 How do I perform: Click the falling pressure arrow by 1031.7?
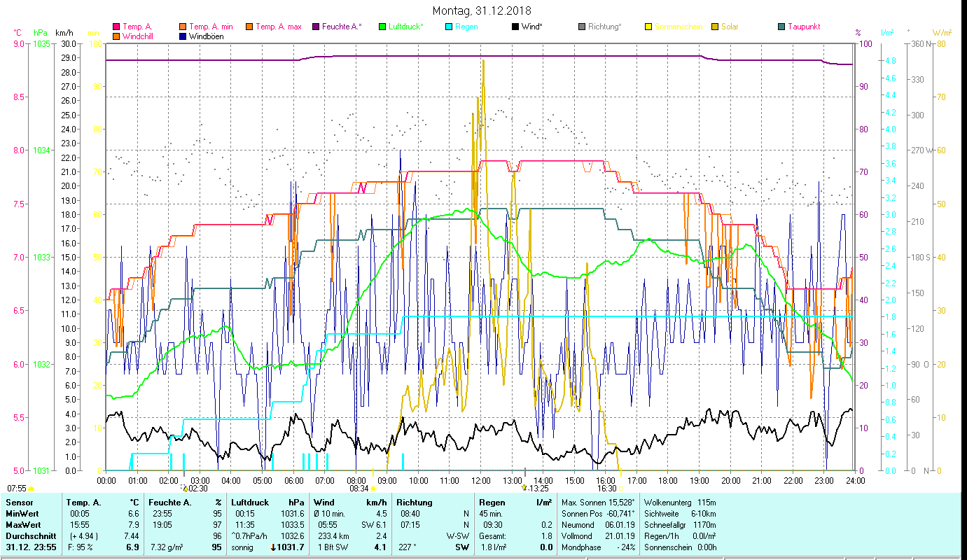(x=274, y=547)
